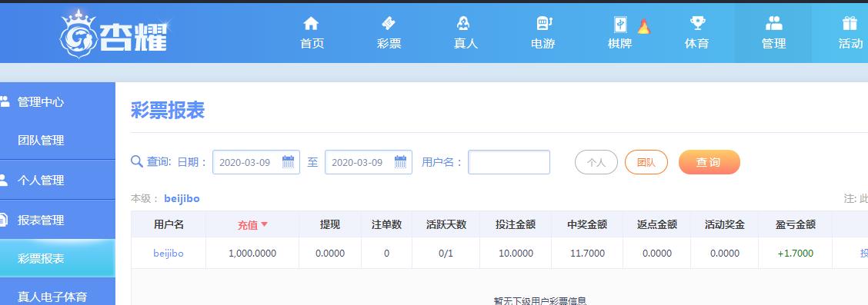Open the 真人 live dealer icon
Screen dimensions: 868x305
pos(463,23)
